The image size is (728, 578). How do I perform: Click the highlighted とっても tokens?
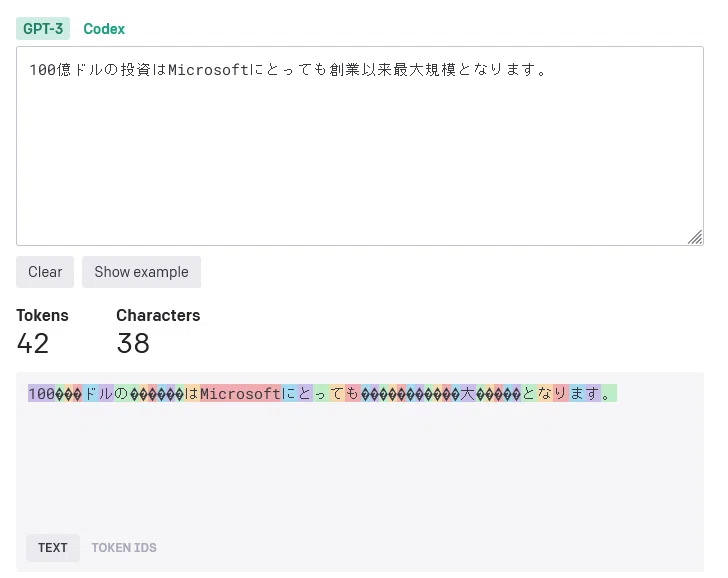(329, 394)
